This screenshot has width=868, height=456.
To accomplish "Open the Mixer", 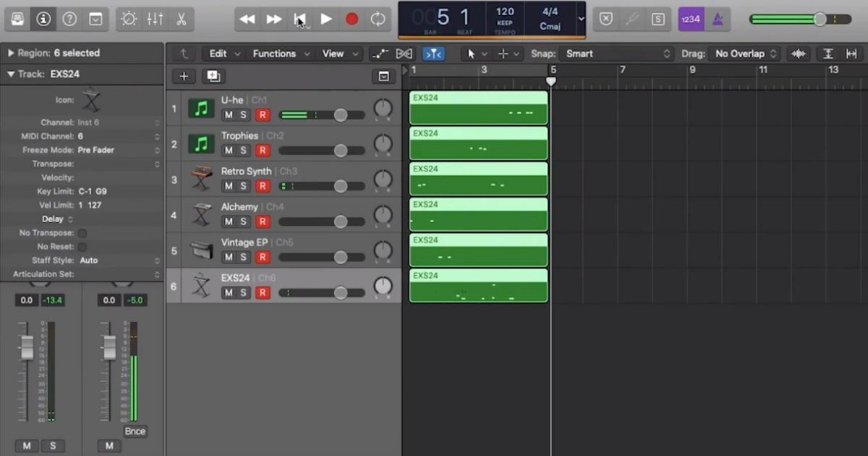I will click(155, 19).
